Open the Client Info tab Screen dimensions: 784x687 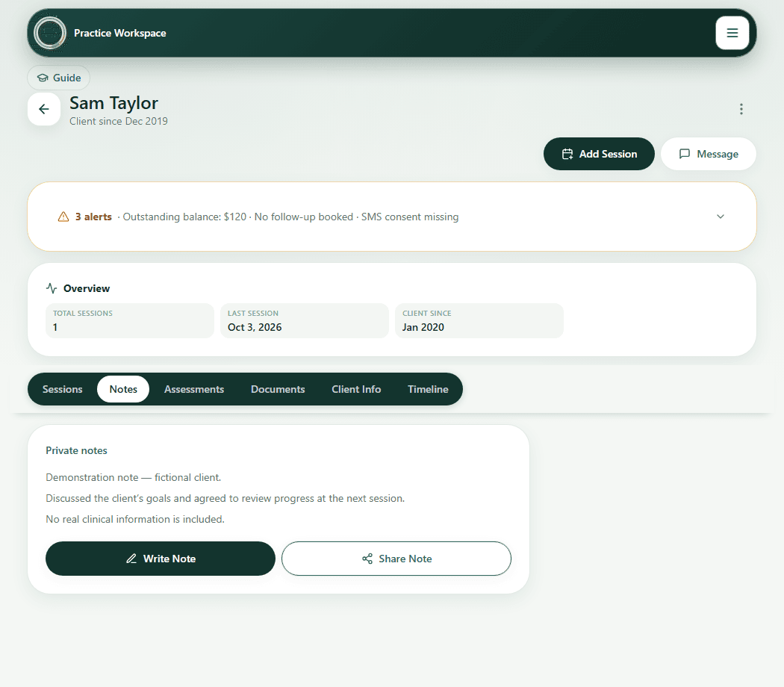click(x=356, y=389)
